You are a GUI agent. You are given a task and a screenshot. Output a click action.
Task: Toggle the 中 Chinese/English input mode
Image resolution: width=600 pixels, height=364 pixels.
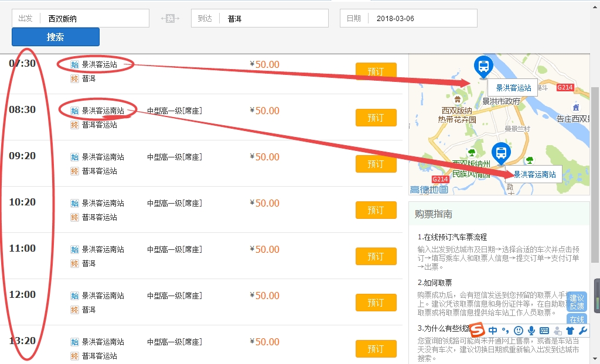pyautogui.click(x=493, y=331)
